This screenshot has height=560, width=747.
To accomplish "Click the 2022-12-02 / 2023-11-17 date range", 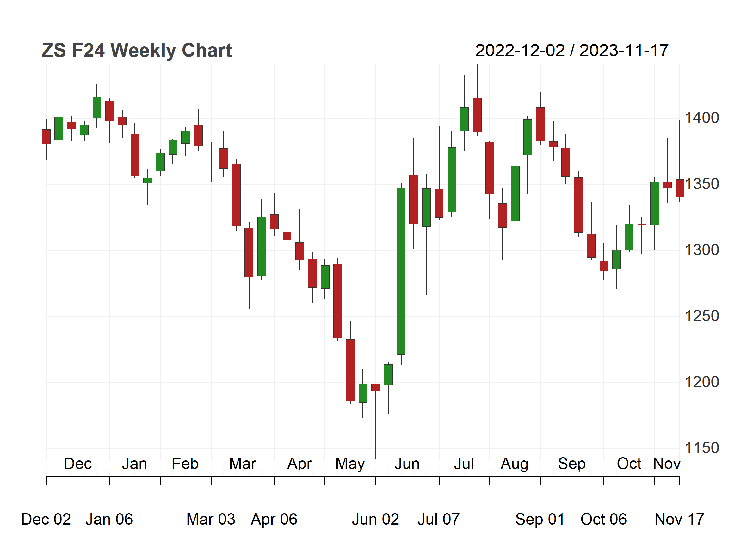I will tap(572, 51).
